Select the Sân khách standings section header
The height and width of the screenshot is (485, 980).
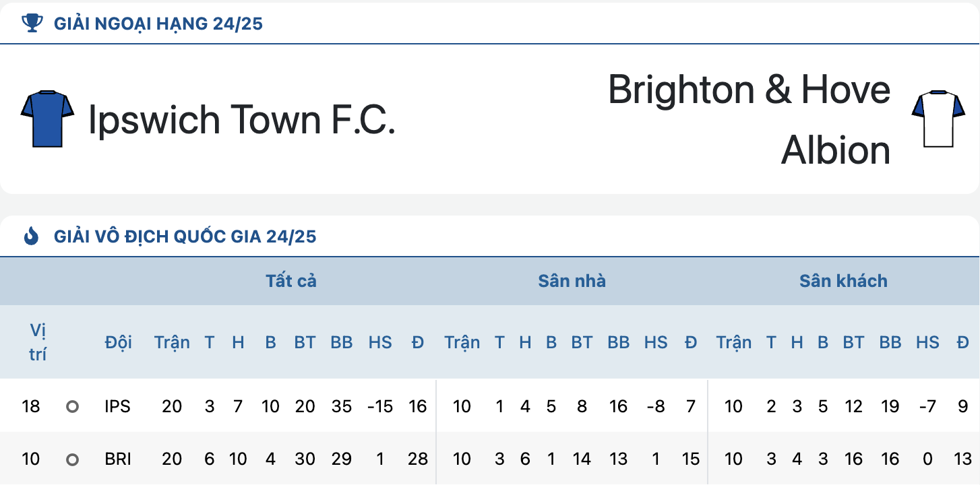point(843,281)
